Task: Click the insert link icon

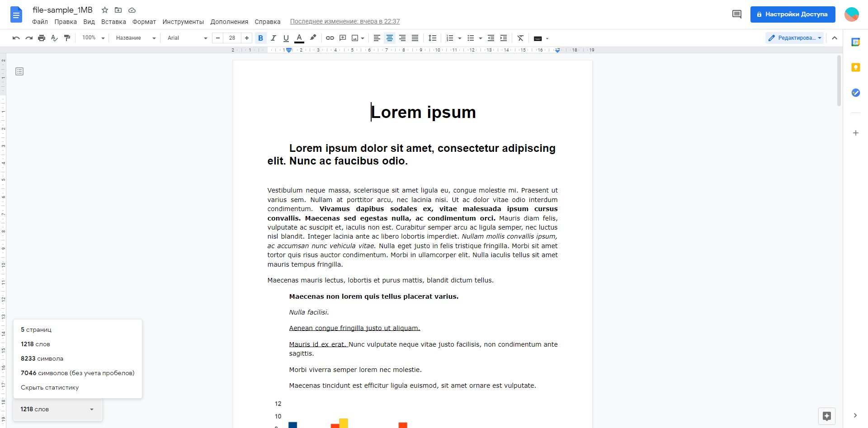Action: click(330, 38)
